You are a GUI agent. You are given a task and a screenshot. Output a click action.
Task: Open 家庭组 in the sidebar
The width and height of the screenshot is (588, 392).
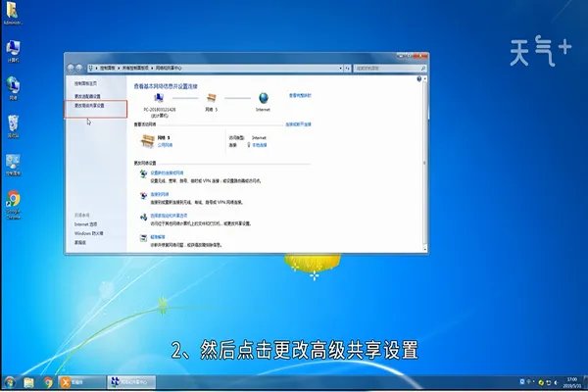pos(80,243)
